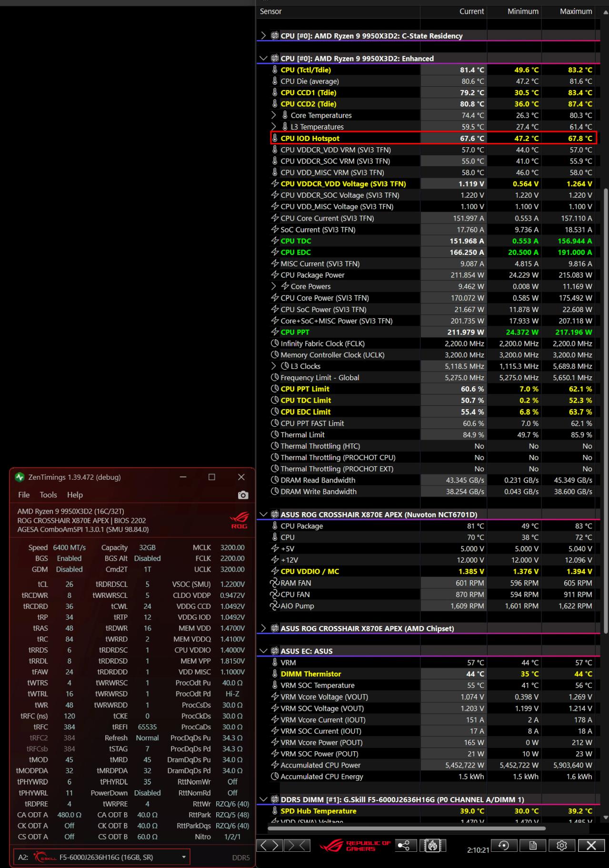Expand sensor columns with the outward arrows

tap(270, 845)
